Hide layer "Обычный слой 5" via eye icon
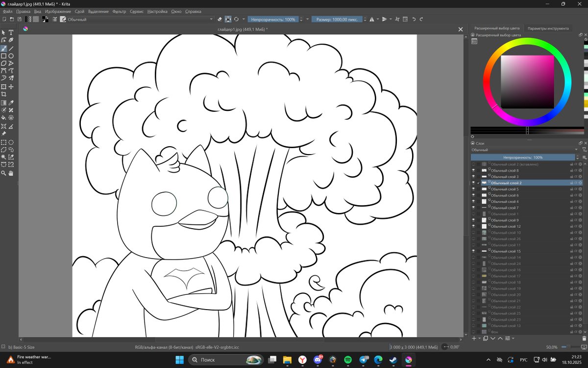Viewport: 588px width, 368px height. click(473, 189)
